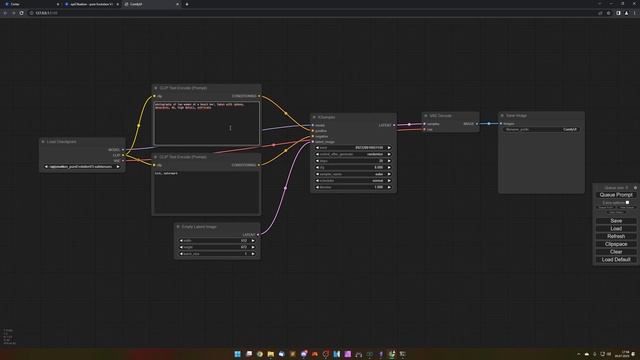The width and height of the screenshot is (640, 360).
Task: Collapse the negative CLIP Text Encode node dot
Action: (156, 157)
